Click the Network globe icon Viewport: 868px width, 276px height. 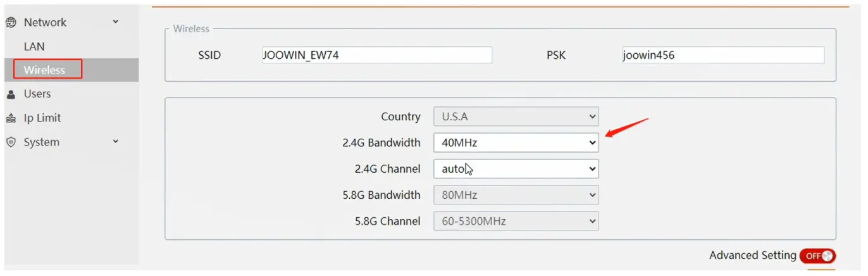pos(10,22)
